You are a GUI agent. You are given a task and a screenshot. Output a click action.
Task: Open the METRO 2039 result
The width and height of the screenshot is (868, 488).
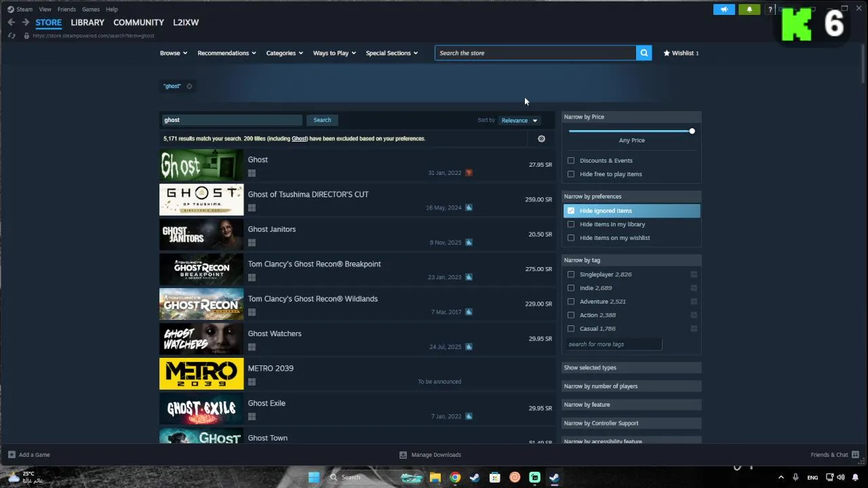pyautogui.click(x=357, y=374)
